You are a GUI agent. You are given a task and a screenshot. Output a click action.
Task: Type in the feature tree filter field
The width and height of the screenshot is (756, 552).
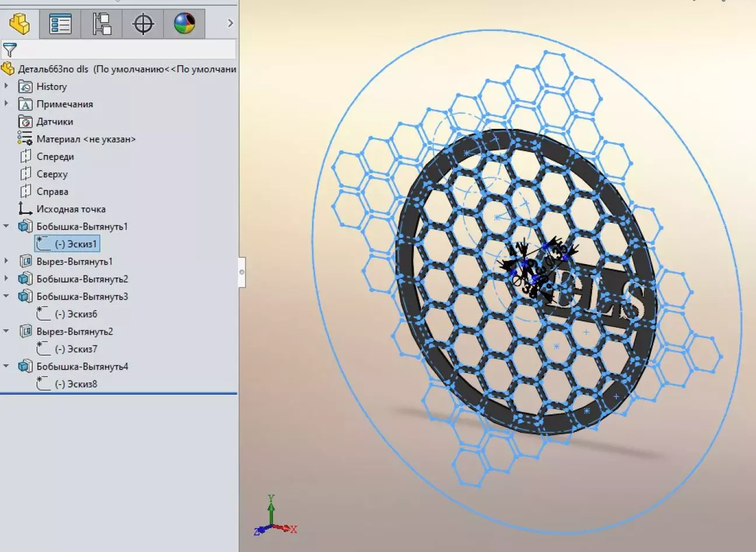coord(127,50)
